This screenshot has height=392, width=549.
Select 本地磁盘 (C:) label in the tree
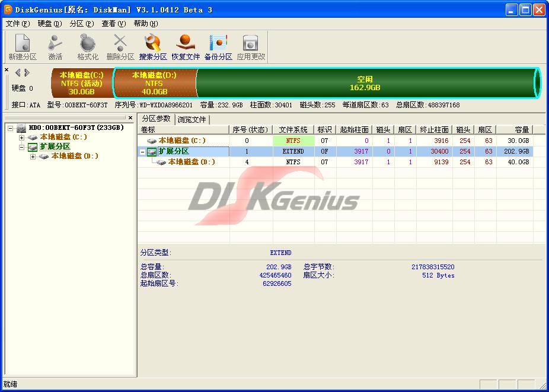click(63, 138)
